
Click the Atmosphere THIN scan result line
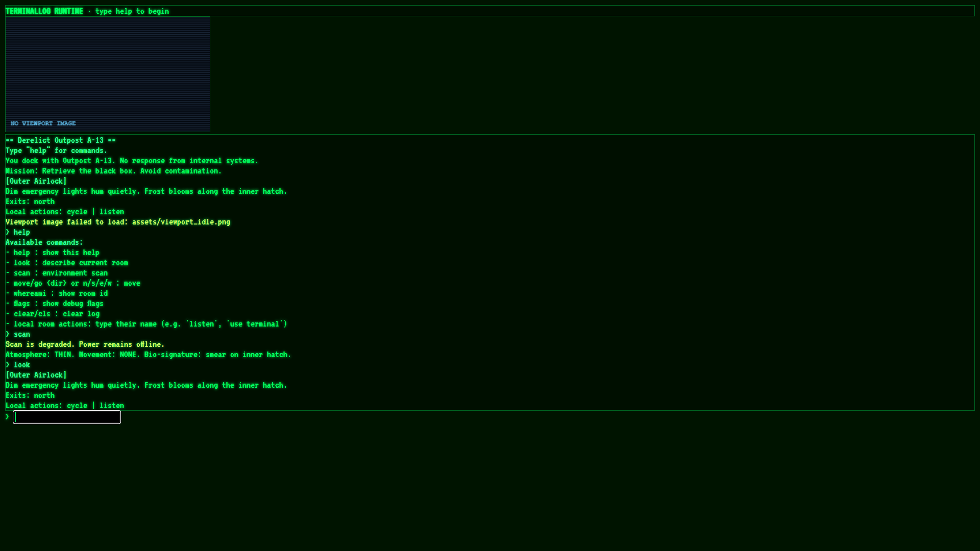click(148, 355)
